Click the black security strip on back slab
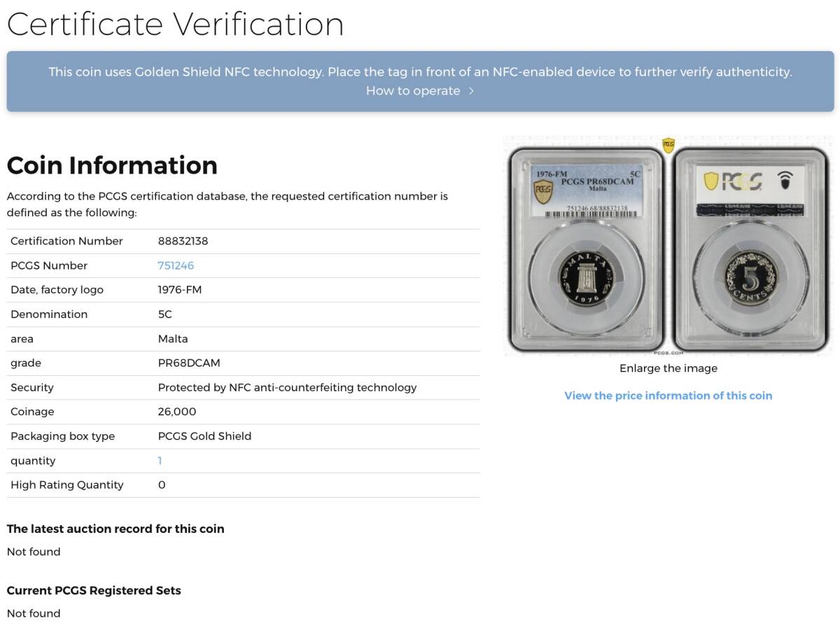The height and width of the screenshot is (635, 840). coord(751,209)
